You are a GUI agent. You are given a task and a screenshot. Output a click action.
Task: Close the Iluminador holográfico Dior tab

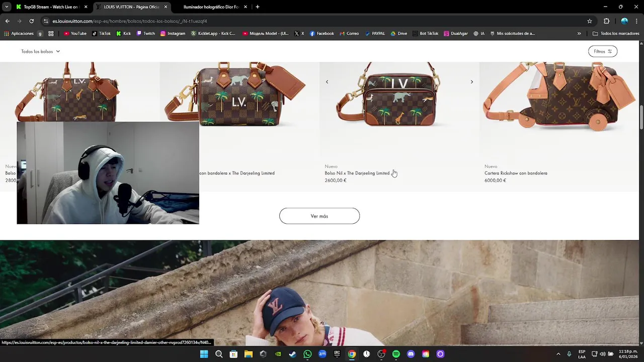click(x=246, y=7)
